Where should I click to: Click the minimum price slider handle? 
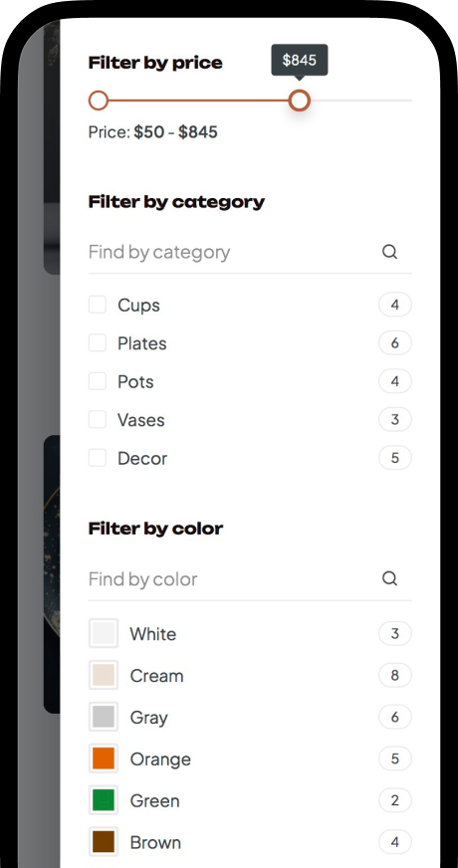(99, 101)
